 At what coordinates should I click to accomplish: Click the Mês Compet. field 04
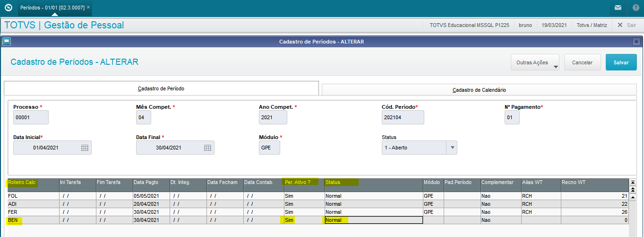coord(143,117)
